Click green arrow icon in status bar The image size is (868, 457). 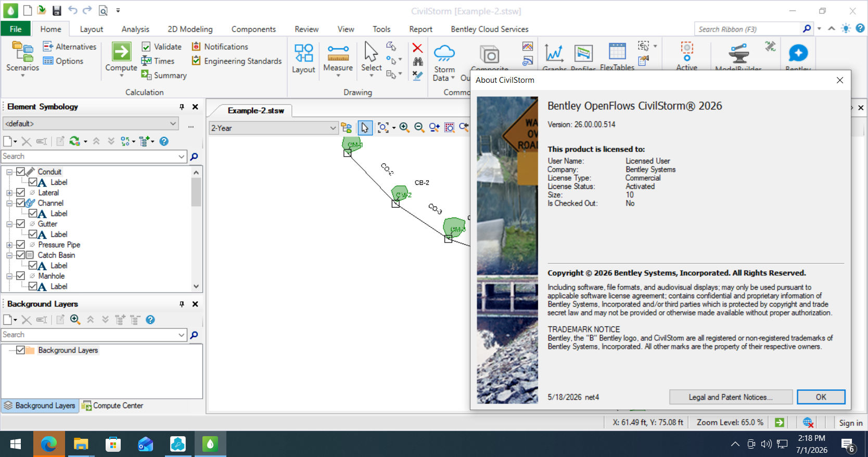tap(779, 423)
